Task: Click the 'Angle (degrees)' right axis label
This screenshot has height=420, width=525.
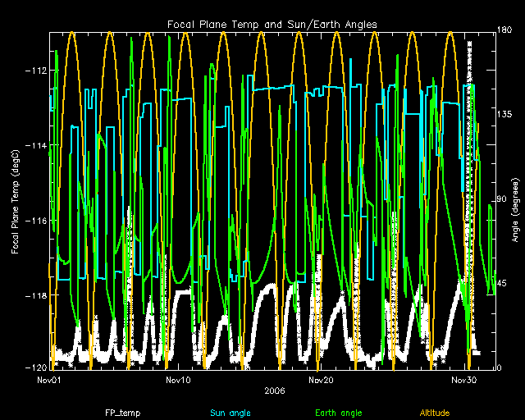Action: 514,209
